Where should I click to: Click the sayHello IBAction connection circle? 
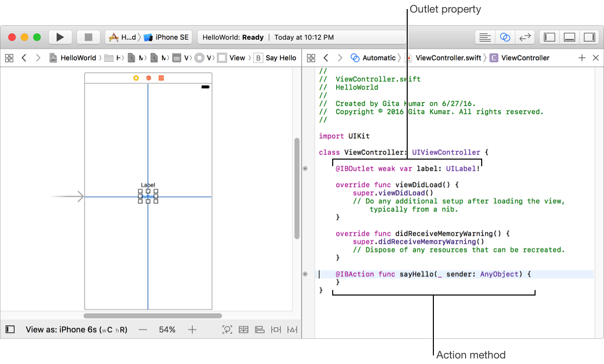coord(305,274)
